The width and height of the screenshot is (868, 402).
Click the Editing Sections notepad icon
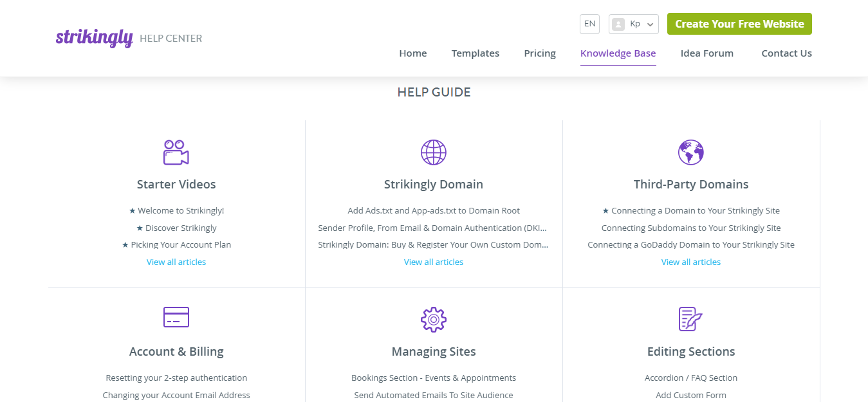tap(690, 319)
